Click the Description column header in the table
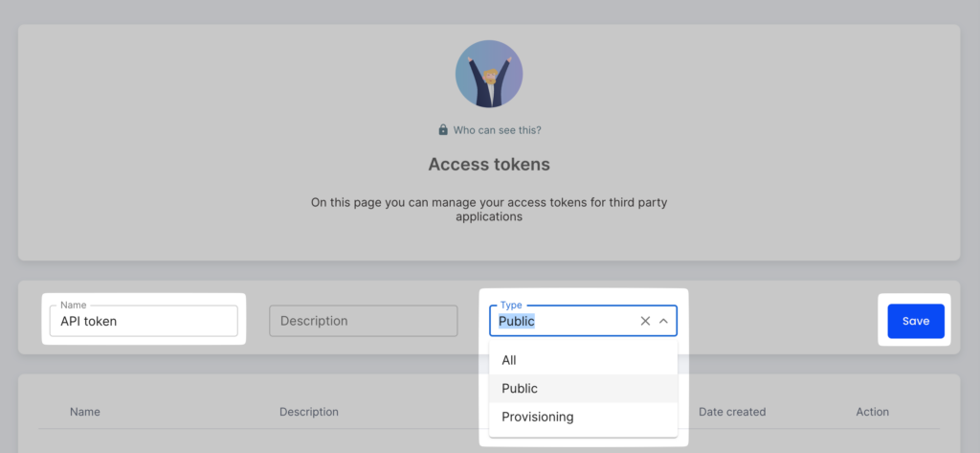This screenshot has width=980, height=453. tap(309, 412)
